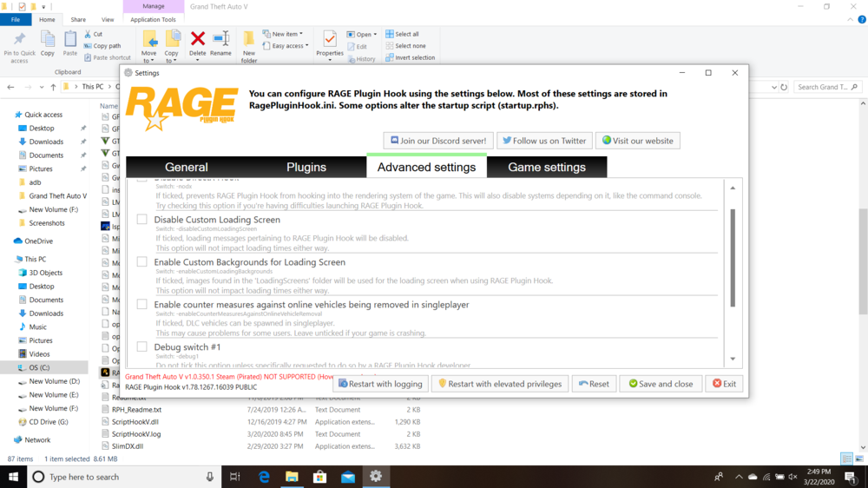This screenshot has height=488, width=868.
Task: Click Restart with elevated privileges button
Action: [x=500, y=384]
